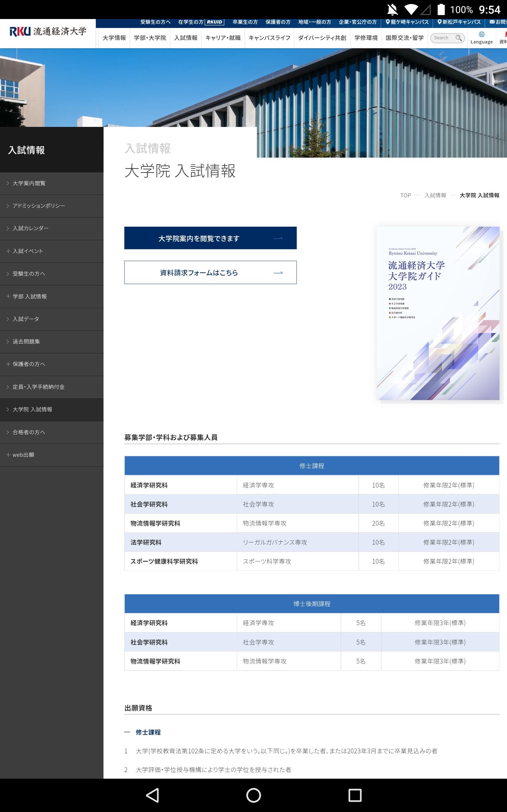Click the 資料請求フォームはこちら button
Image resolution: width=507 pixels, height=812 pixels.
[x=210, y=272]
